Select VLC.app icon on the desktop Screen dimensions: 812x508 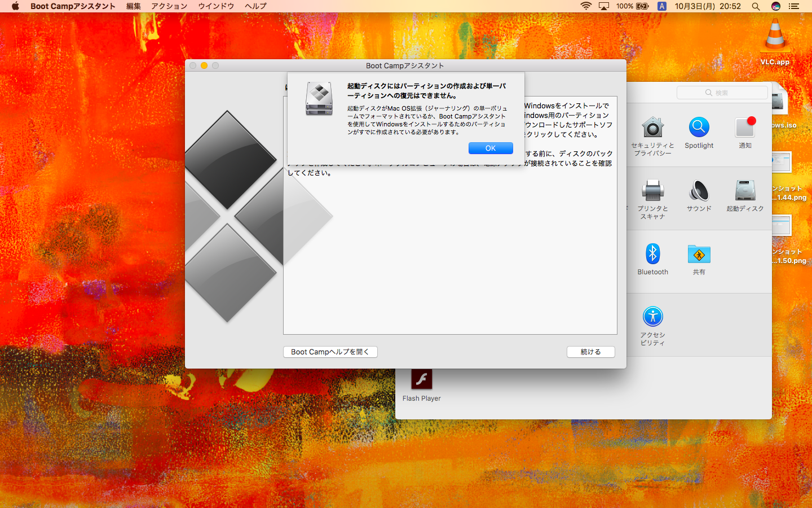point(775,42)
